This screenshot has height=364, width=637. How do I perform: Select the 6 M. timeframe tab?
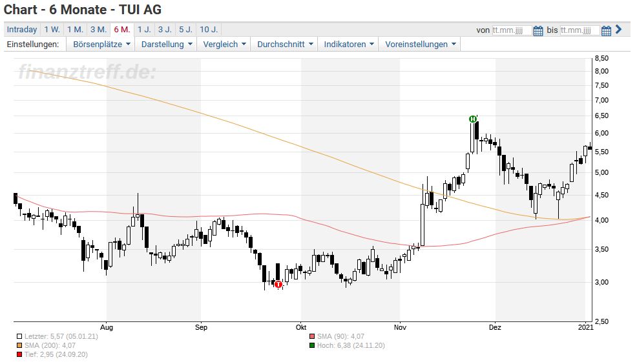[x=122, y=30]
